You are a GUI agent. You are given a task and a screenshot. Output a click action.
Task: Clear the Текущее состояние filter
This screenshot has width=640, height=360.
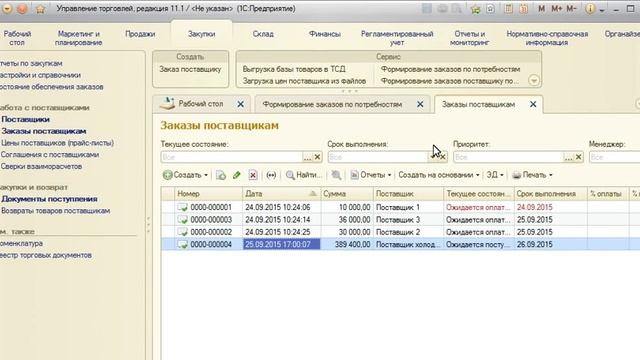click(318, 157)
